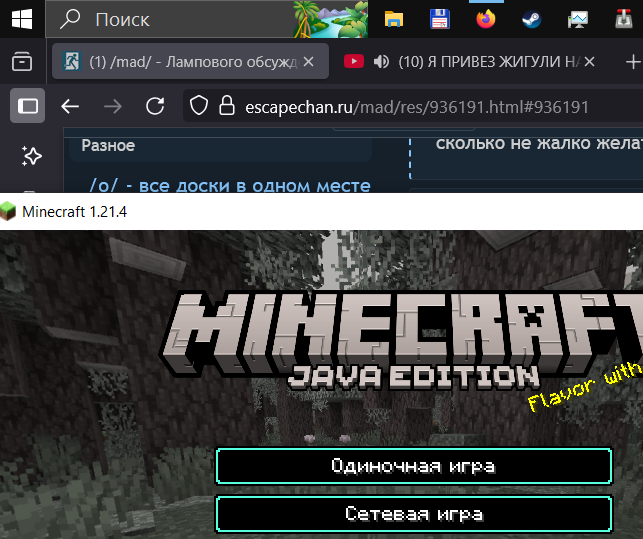
Task: View site security padlock info
Action: click(227, 105)
